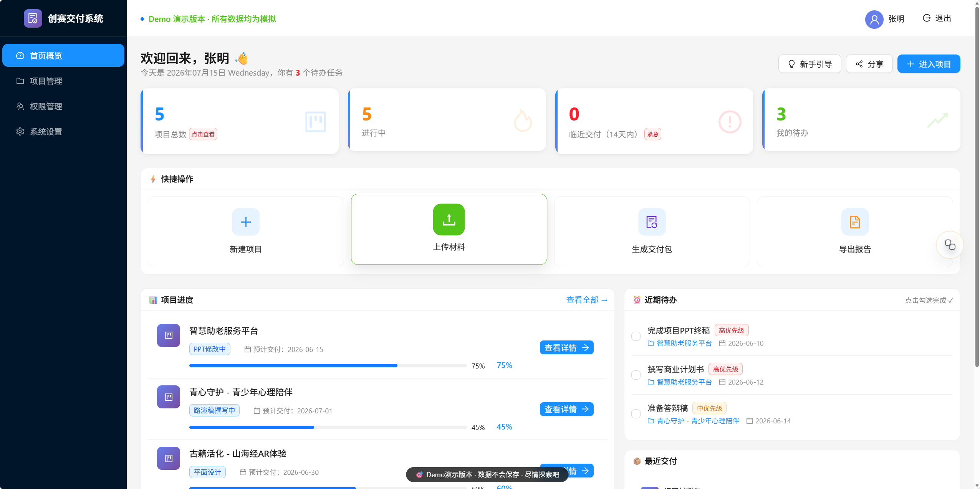Viewport: 980px width, 489px height.
Task: Click the Demo演示版本 toast notification
Action: 488,474
